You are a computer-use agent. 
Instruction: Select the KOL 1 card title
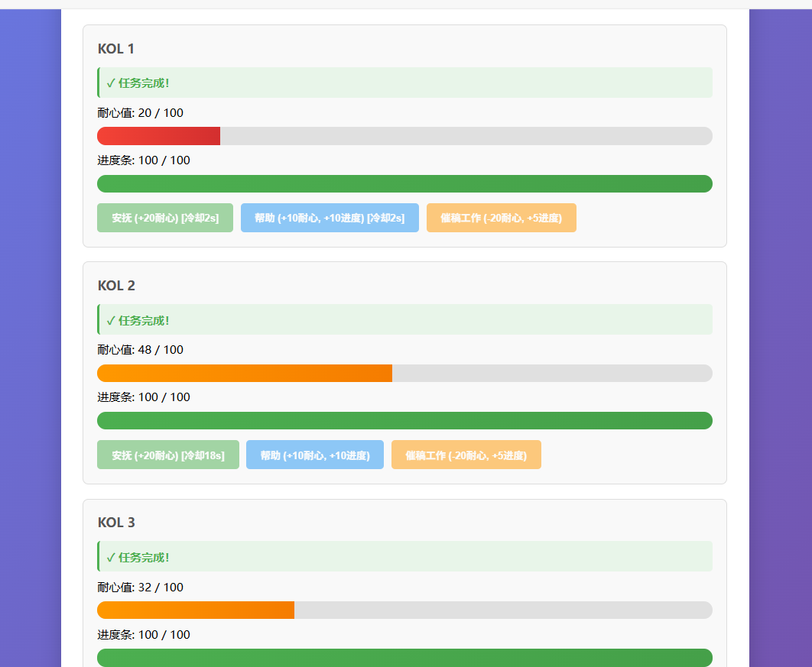tap(116, 49)
